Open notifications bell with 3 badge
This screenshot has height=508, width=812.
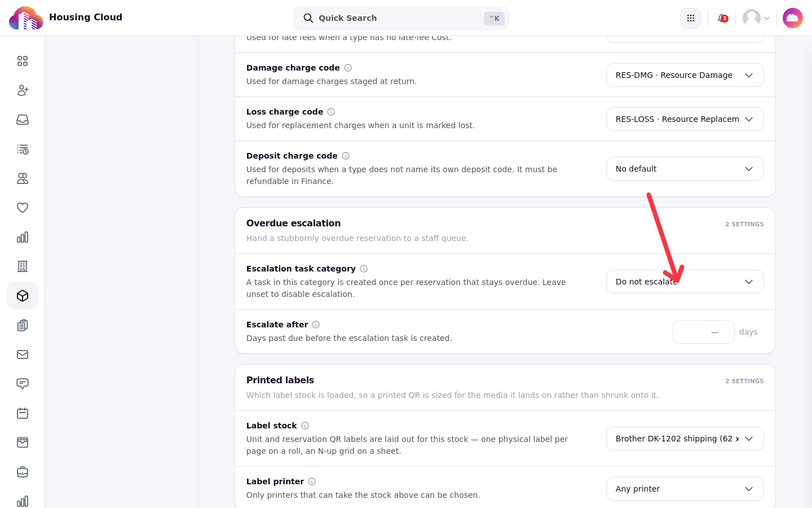pyautogui.click(x=722, y=18)
